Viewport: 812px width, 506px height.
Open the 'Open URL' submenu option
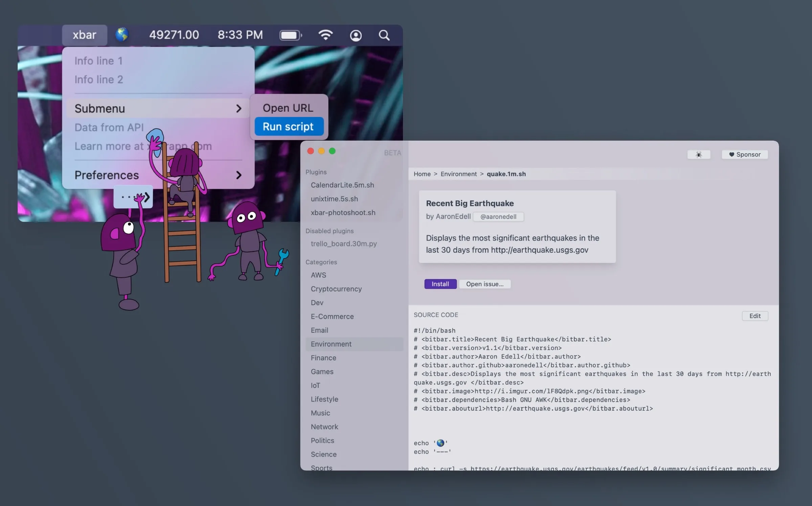coord(288,108)
